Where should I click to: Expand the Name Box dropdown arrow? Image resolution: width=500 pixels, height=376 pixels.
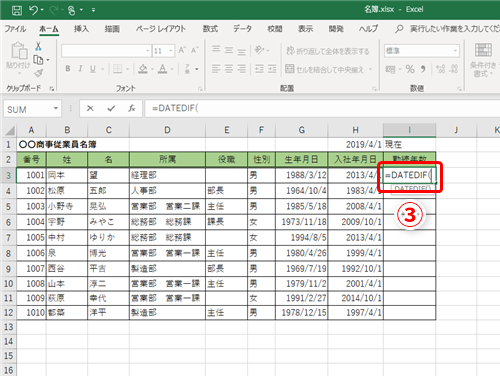56,109
